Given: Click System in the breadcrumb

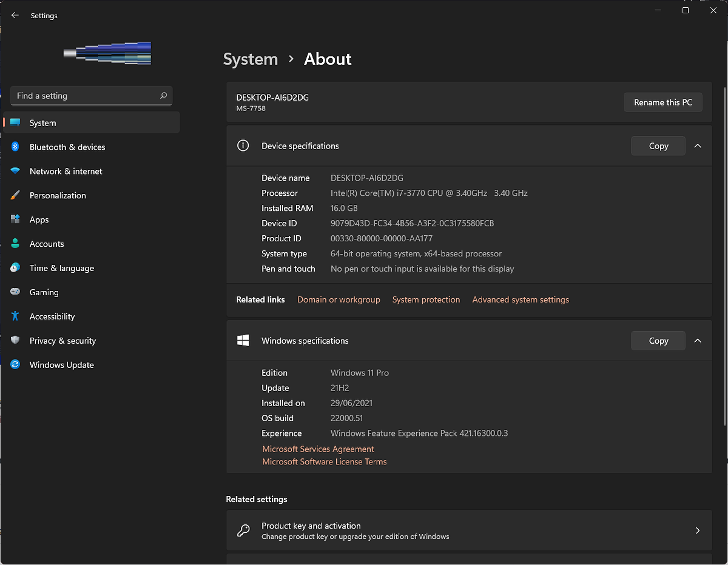Looking at the screenshot, I should click(x=250, y=59).
